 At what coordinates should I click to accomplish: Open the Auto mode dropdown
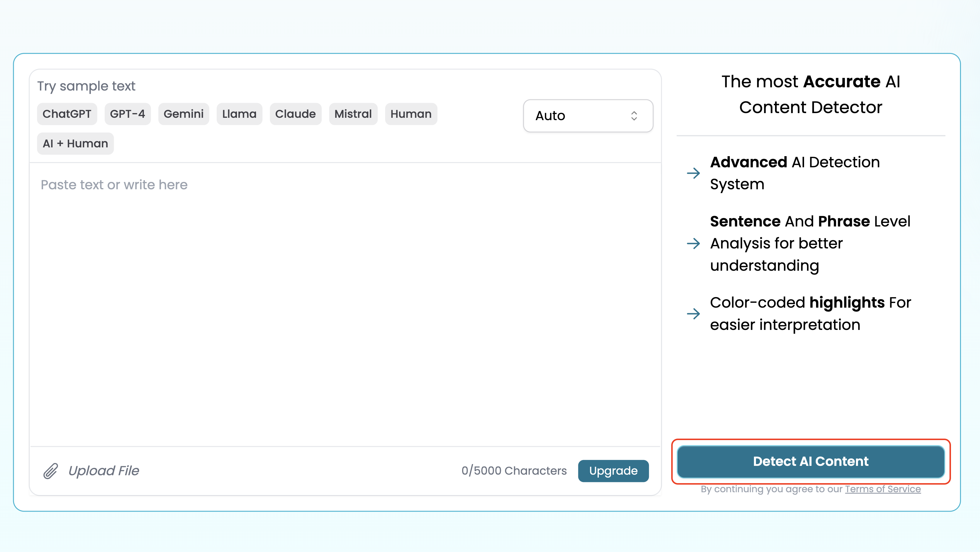588,115
